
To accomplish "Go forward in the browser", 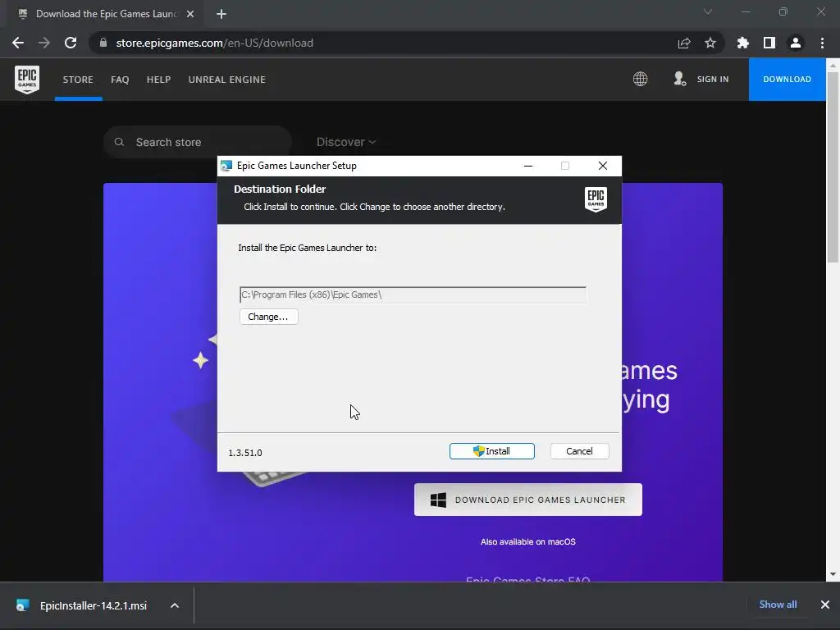I will pyautogui.click(x=44, y=43).
